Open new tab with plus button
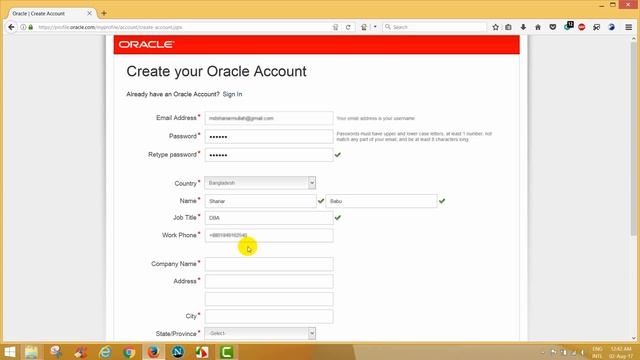The width and height of the screenshot is (640, 360). (x=104, y=13)
